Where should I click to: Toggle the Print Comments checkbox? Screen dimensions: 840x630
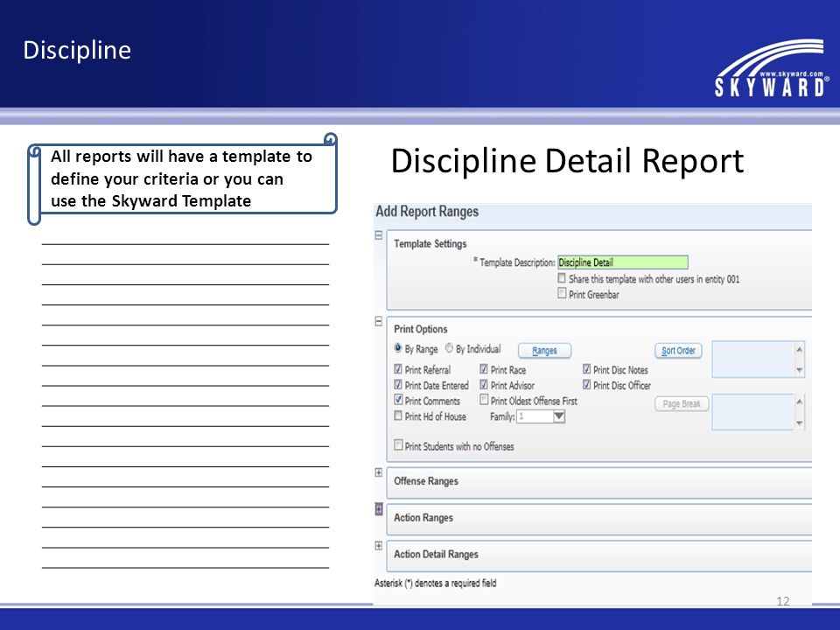pyautogui.click(x=398, y=400)
